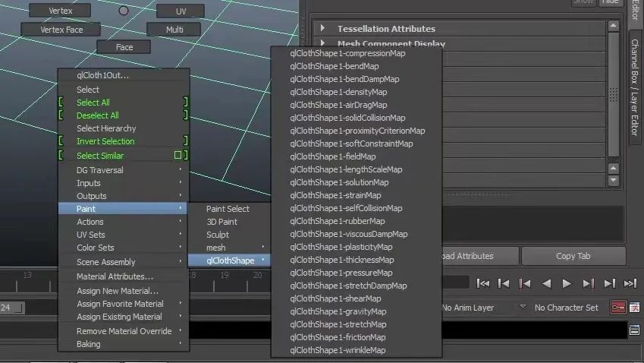Viewport: 644px width, 363px height.
Task: Choose UV in marking menu
Action: tap(181, 11)
